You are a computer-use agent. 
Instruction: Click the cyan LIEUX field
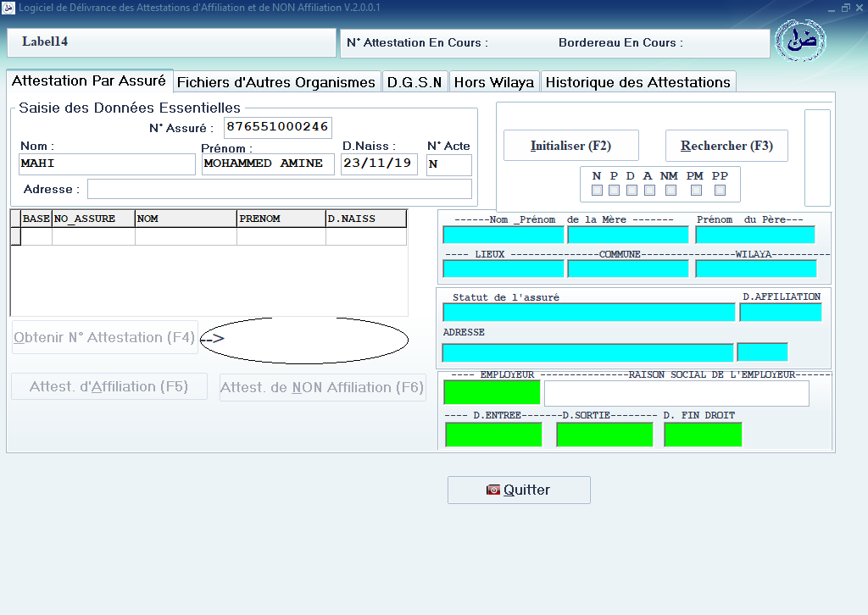[x=504, y=269]
